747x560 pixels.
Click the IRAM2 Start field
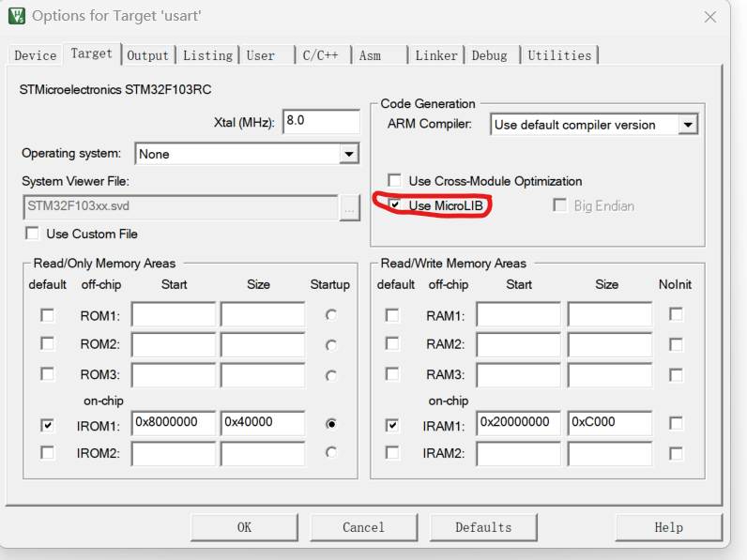518,454
